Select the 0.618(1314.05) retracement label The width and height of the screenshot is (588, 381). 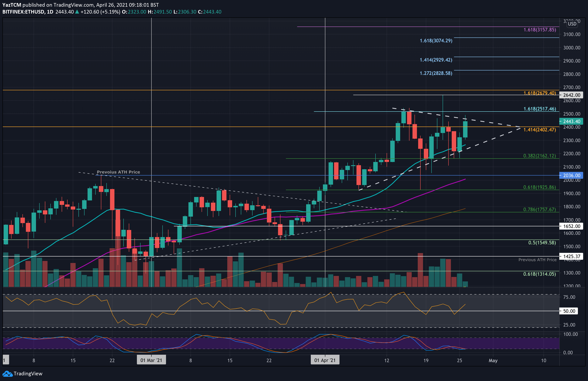[540, 274]
